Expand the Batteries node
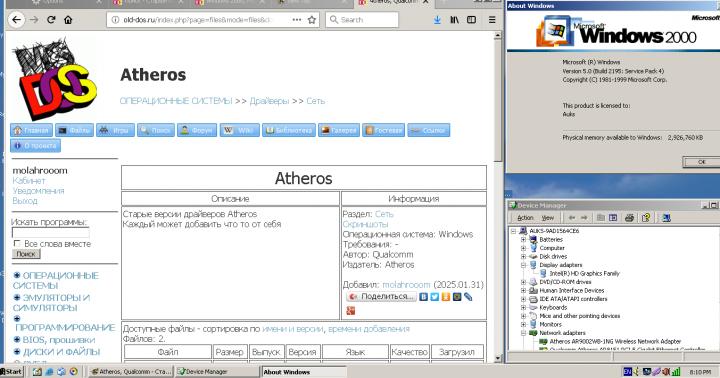Screen dimensions: 720x378 pyautogui.click(x=523, y=240)
